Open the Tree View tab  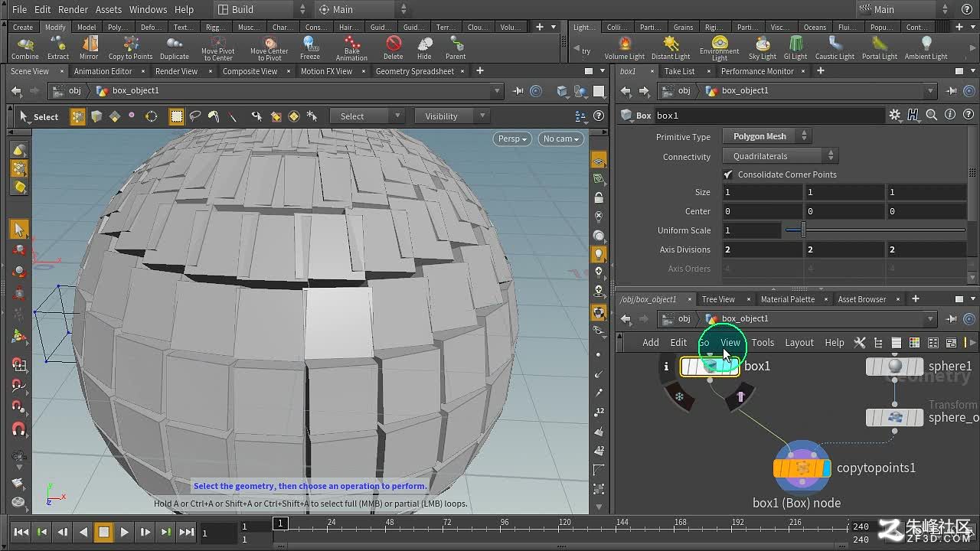pos(718,299)
